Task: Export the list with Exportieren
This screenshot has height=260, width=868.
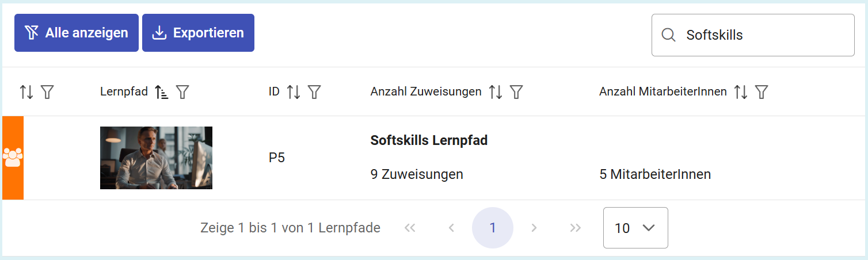Action: coord(198,33)
